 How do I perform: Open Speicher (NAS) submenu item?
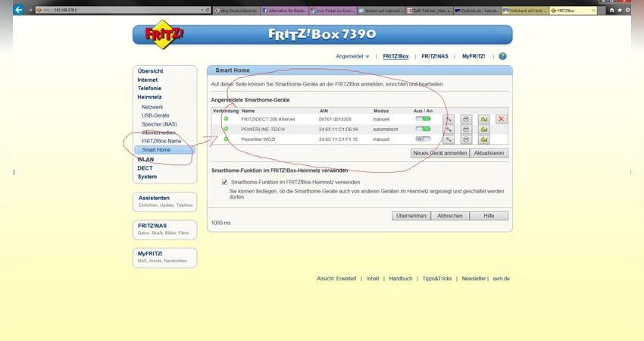(x=159, y=124)
